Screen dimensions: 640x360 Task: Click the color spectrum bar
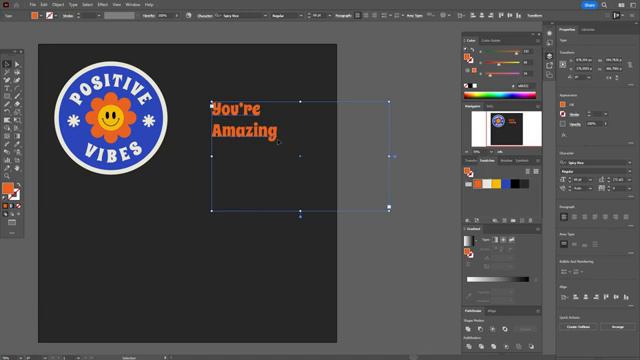(500, 95)
